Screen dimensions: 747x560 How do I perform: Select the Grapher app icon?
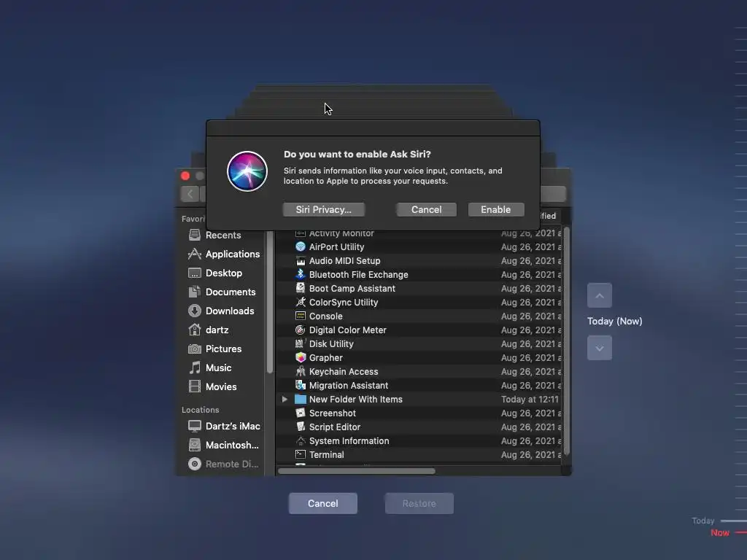click(300, 357)
